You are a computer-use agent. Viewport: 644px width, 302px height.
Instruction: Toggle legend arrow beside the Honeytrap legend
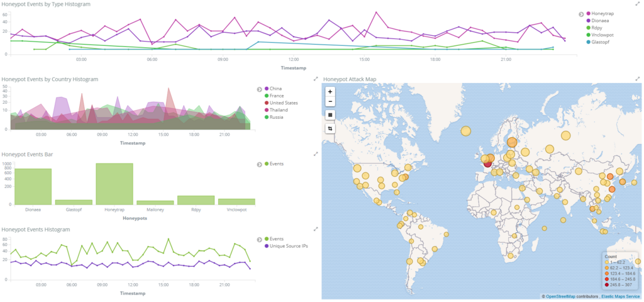pyautogui.click(x=581, y=14)
